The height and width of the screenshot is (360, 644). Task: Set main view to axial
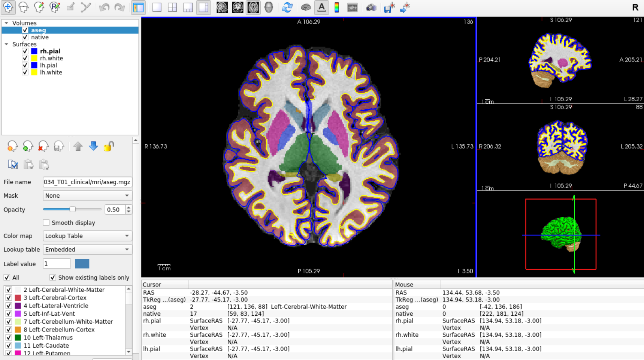click(253, 7)
